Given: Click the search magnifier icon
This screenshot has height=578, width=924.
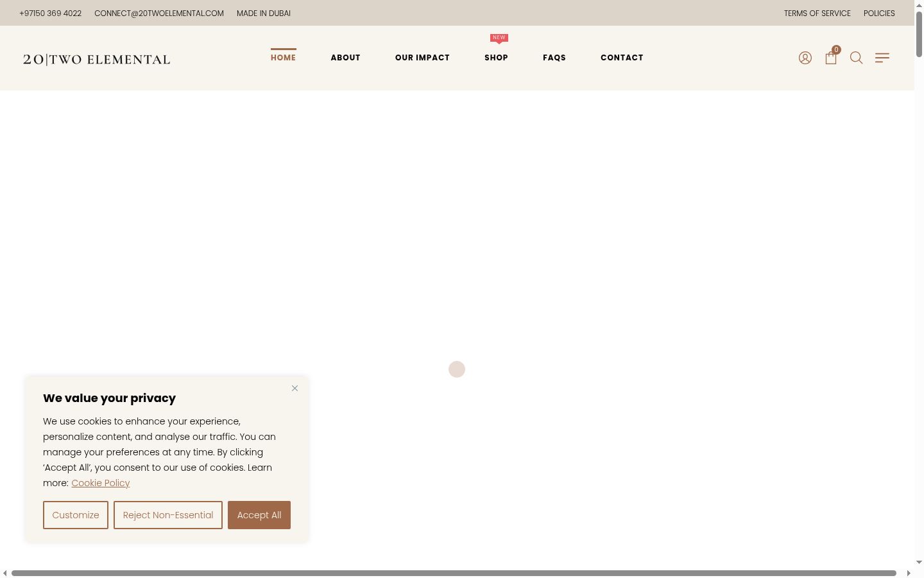Looking at the screenshot, I should click(856, 58).
